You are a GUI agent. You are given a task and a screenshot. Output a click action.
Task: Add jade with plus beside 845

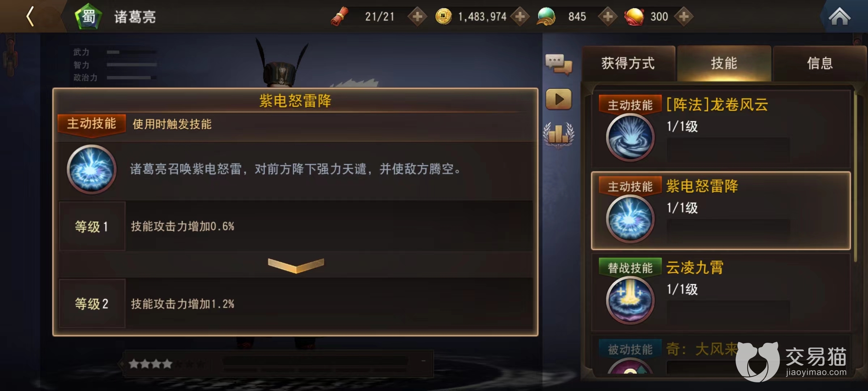(608, 17)
